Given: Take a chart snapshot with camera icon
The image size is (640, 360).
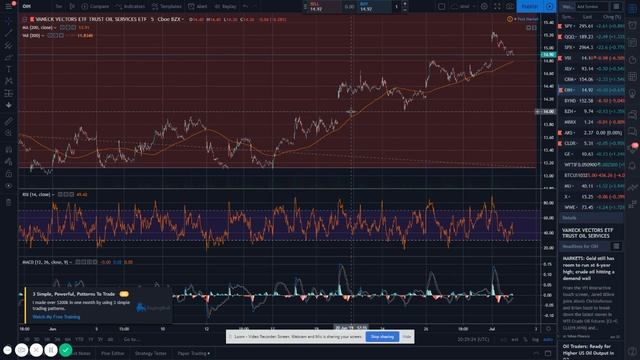Looking at the screenshot, I should coord(510,7).
